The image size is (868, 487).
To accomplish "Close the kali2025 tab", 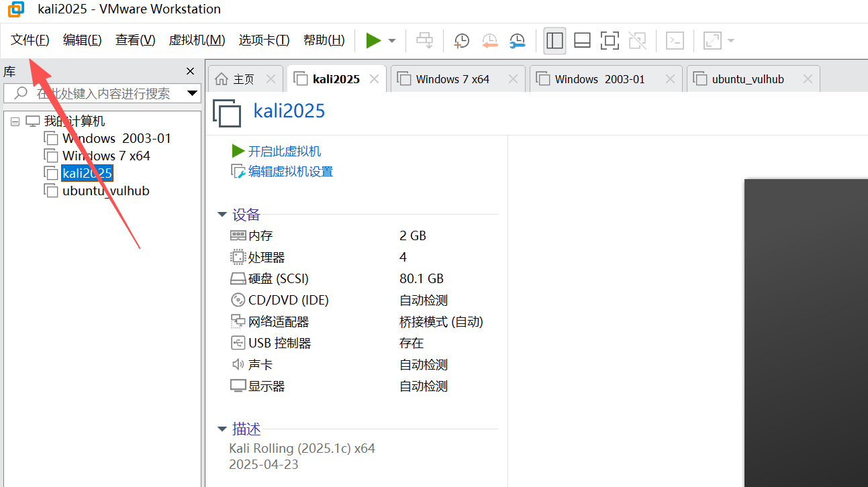I will tap(375, 79).
